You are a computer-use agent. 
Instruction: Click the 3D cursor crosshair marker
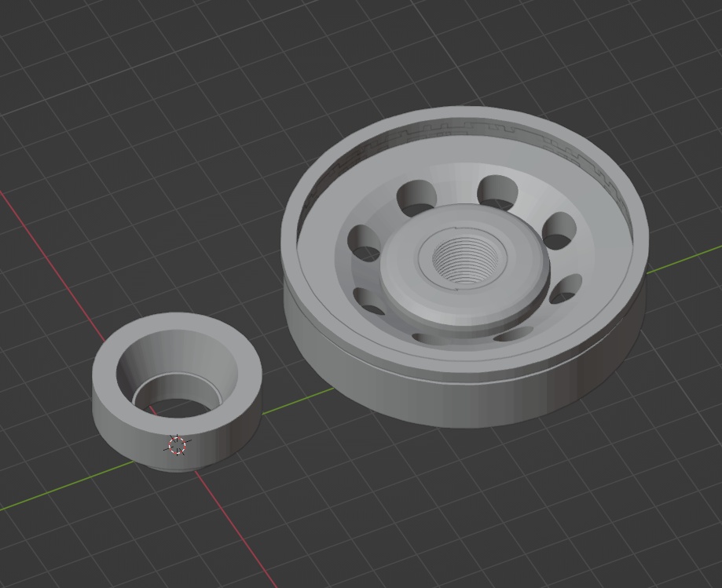pyautogui.click(x=178, y=445)
